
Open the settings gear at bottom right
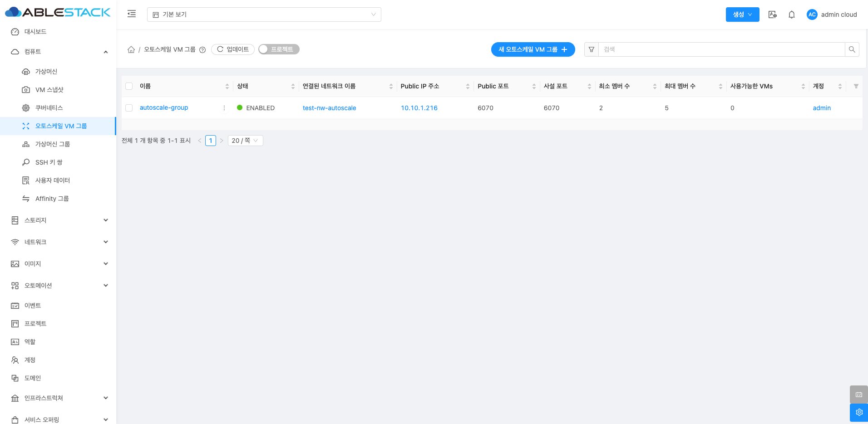pos(858,412)
